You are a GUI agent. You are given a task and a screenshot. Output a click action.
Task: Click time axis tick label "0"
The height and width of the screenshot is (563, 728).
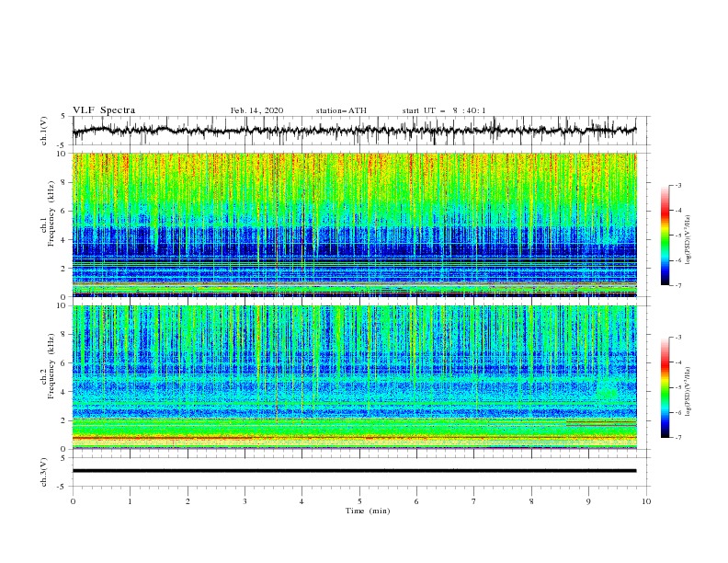[x=73, y=501]
